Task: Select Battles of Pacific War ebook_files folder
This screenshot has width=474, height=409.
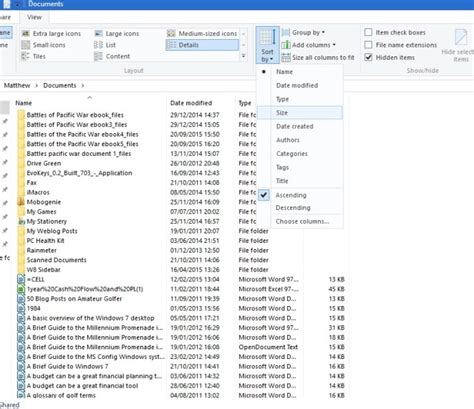Action: click(75, 115)
